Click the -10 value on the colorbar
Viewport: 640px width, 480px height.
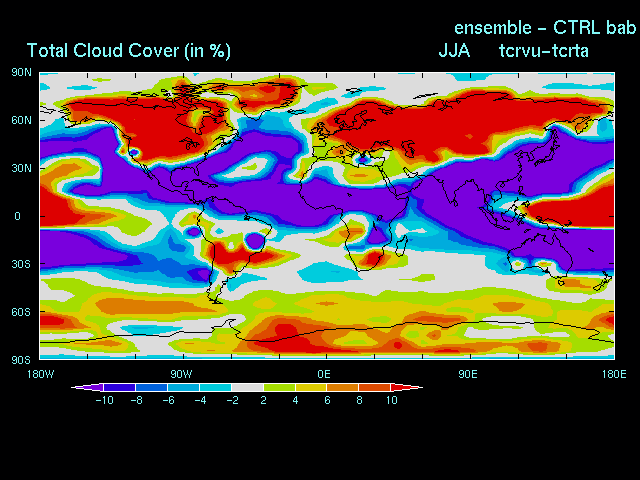103,400
